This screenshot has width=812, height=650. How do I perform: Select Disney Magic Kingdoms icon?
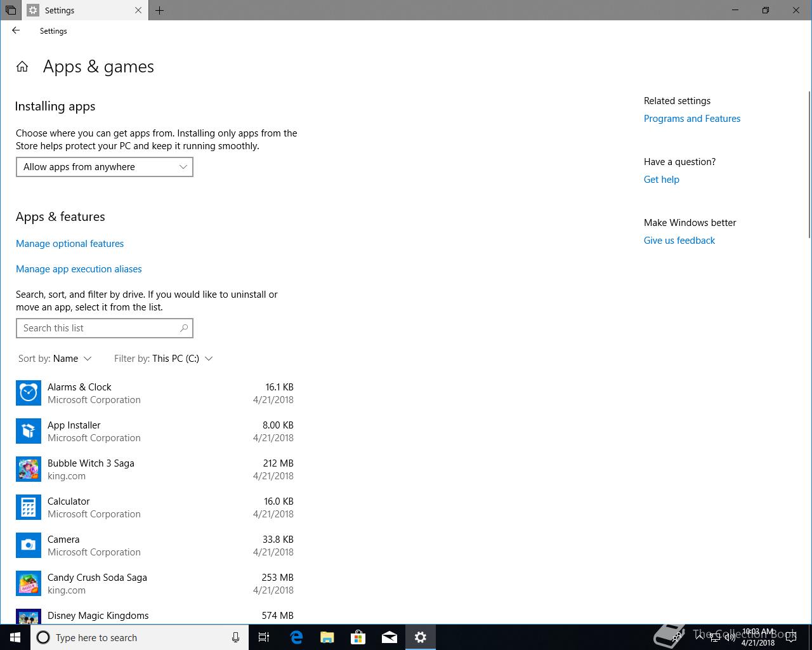pyautogui.click(x=29, y=616)
